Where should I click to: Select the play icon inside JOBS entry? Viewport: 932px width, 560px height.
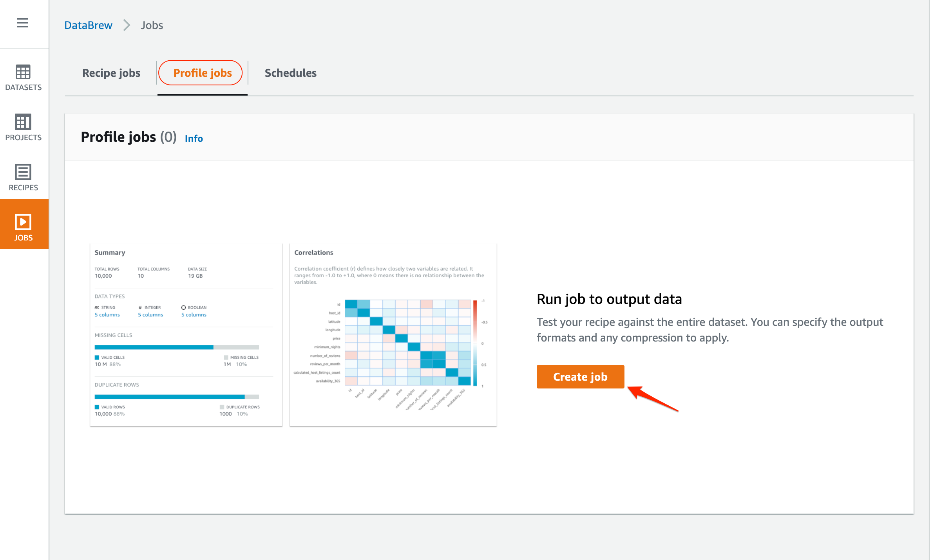tap(23, 222)
